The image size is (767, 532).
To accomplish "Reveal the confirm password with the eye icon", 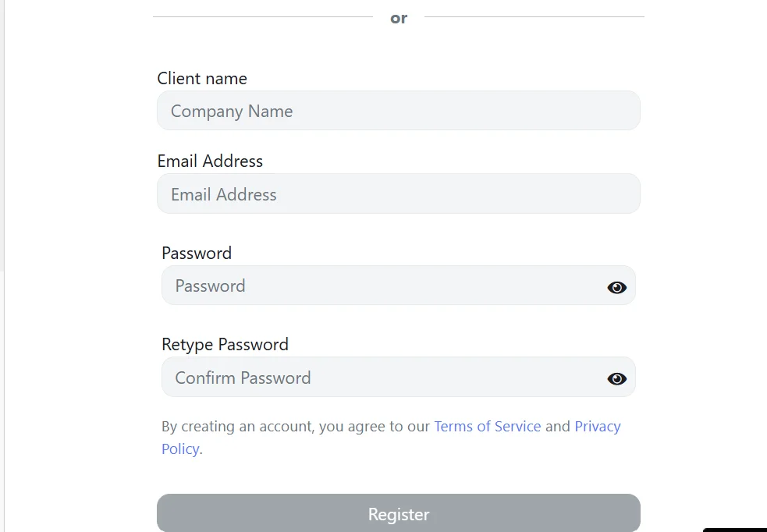I will 616,378.
